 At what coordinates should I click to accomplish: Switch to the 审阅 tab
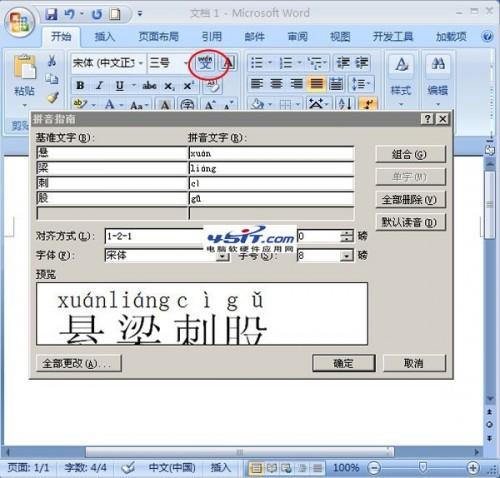click(x=297, y=36)
